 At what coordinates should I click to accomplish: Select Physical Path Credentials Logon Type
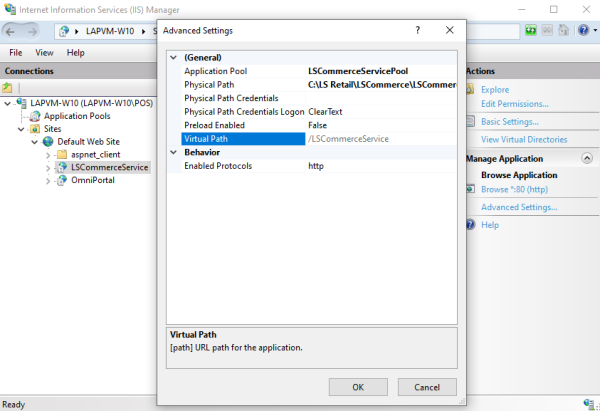pyautogui.click(x=319, y=112)
